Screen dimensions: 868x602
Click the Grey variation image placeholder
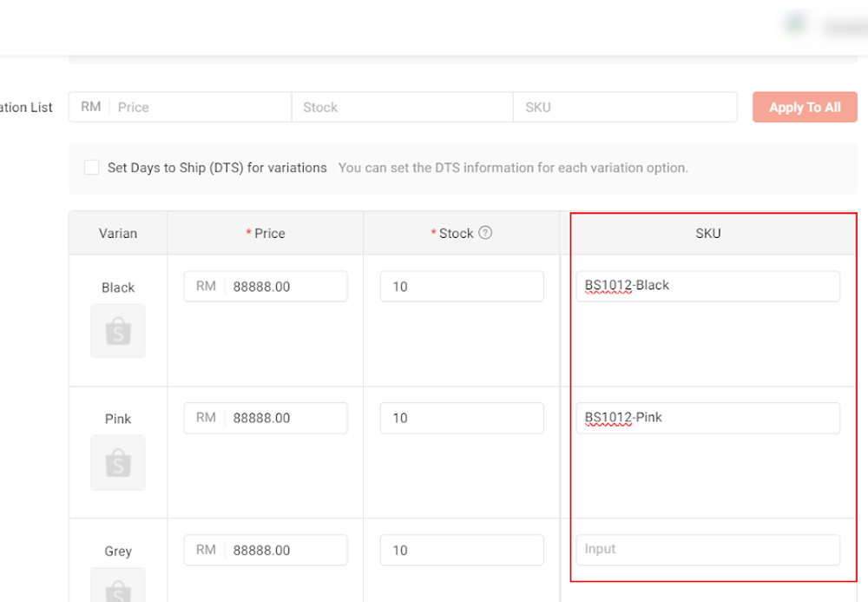118,585
